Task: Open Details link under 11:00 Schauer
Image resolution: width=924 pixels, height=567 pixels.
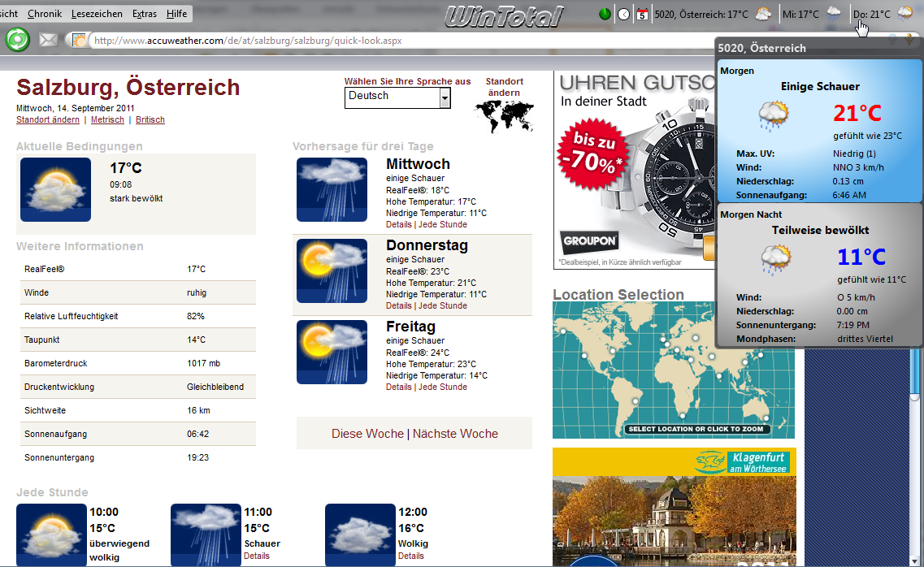Action: [257, 556]
